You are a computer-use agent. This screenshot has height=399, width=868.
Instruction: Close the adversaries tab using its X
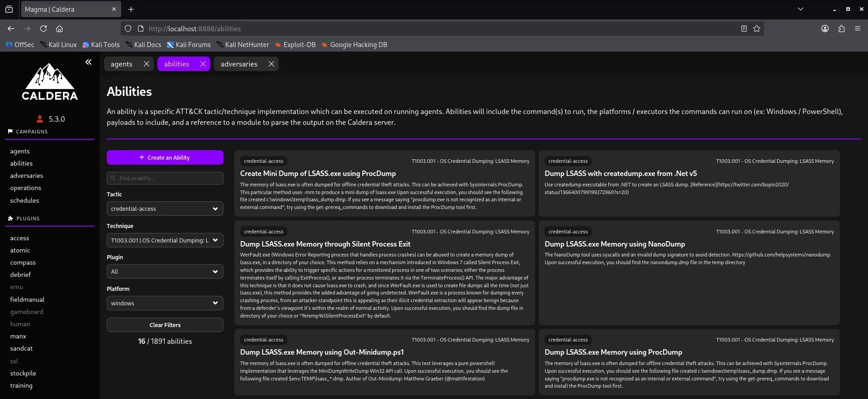(x=271, y=64)
